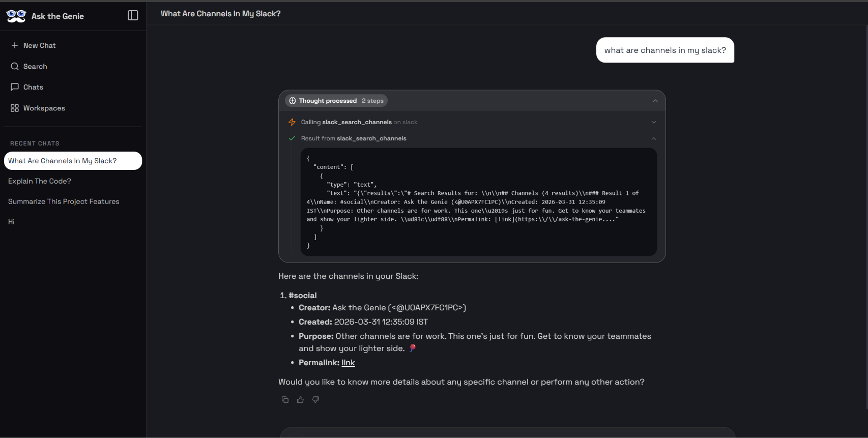The width and height of the screenshot is (868, 438).
Task: Toggle the sidebar panel icon
Action: click(133, 16)
